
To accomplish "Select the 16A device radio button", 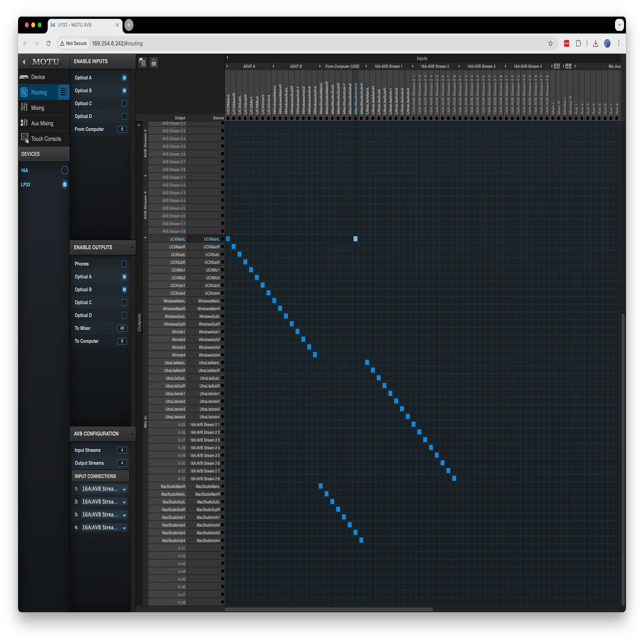I will coord(65,170).
